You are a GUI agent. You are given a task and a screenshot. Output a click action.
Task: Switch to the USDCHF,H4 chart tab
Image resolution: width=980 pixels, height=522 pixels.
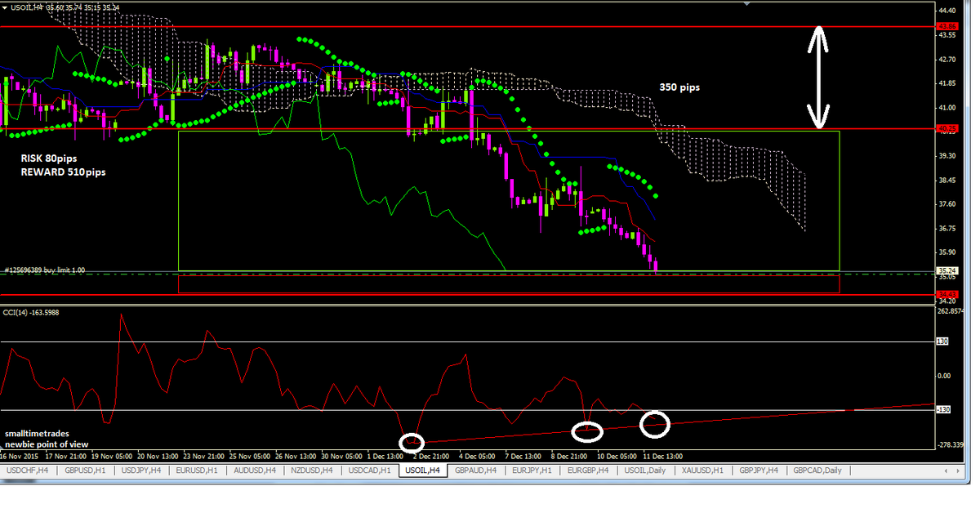point(28,471)
